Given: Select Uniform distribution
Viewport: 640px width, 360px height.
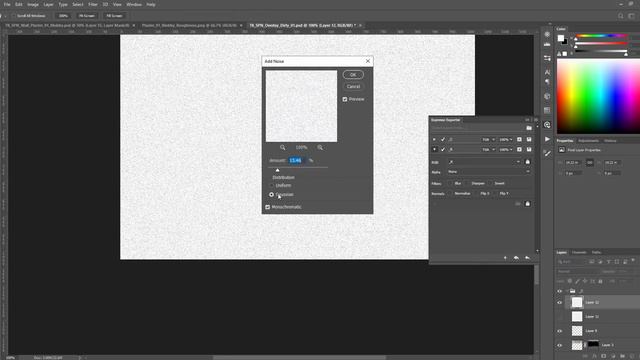Looking at the screenshot, I should [x=271, y=185].
